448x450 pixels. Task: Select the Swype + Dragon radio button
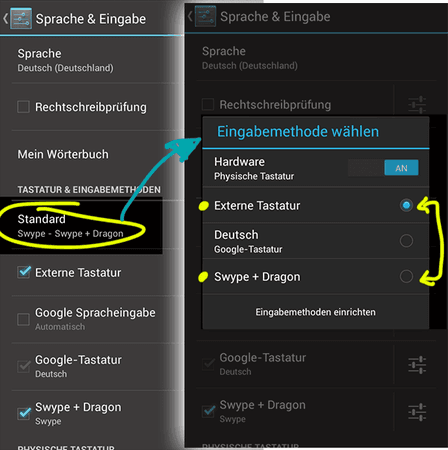point(406,276)
